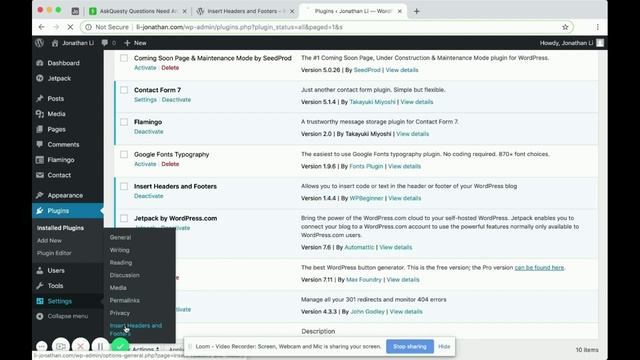Viewport: 640px width, 360px height.
Task: Collapse the admin sidebar menu
Action: (x=67, y=316)
